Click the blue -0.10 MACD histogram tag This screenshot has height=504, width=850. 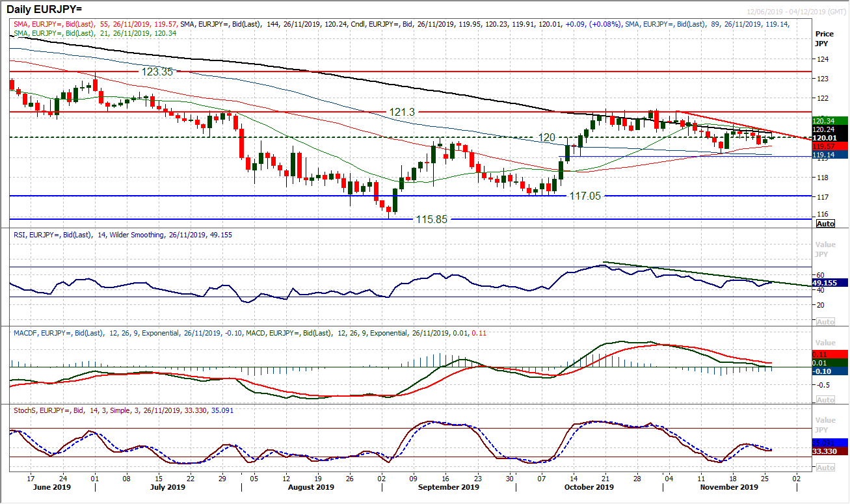829,371
